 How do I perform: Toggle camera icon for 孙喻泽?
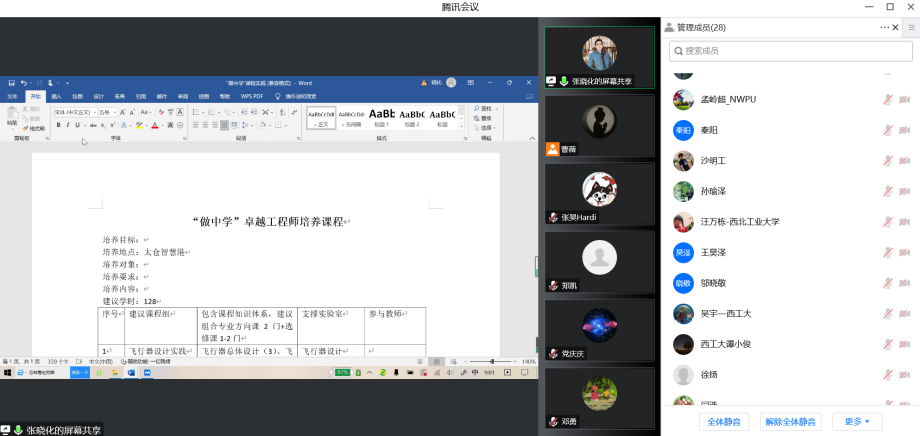click(904, 192)
